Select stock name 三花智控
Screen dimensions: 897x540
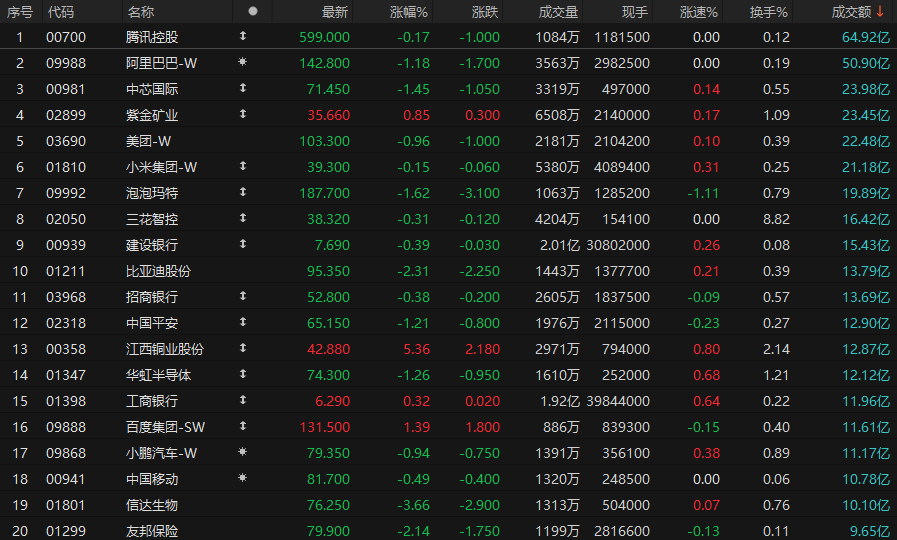point(152,220)
